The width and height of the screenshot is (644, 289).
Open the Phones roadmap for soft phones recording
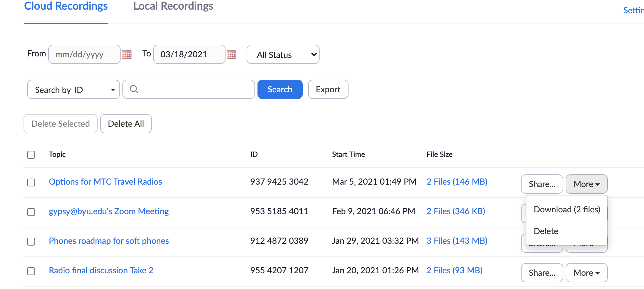tap(109, 241)
